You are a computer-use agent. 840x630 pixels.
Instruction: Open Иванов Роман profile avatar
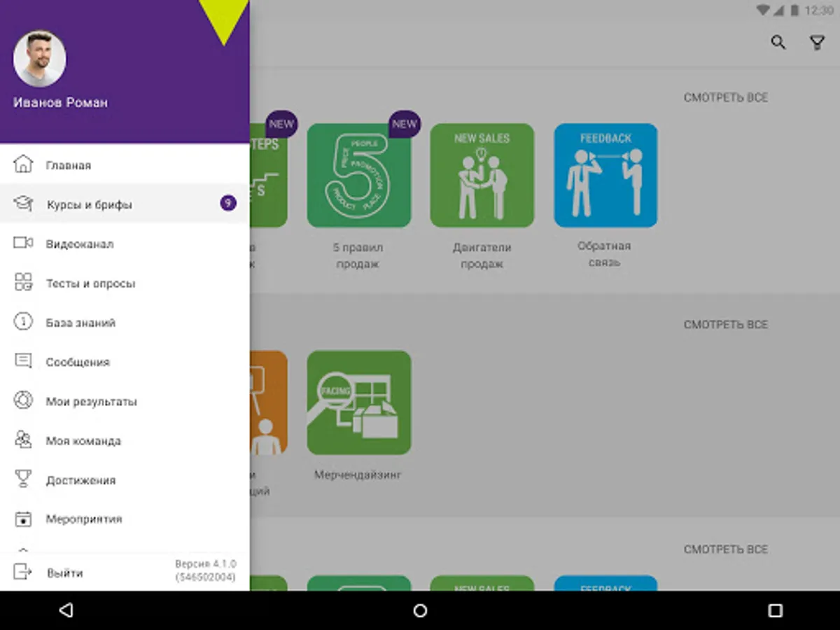click(40, 59)
